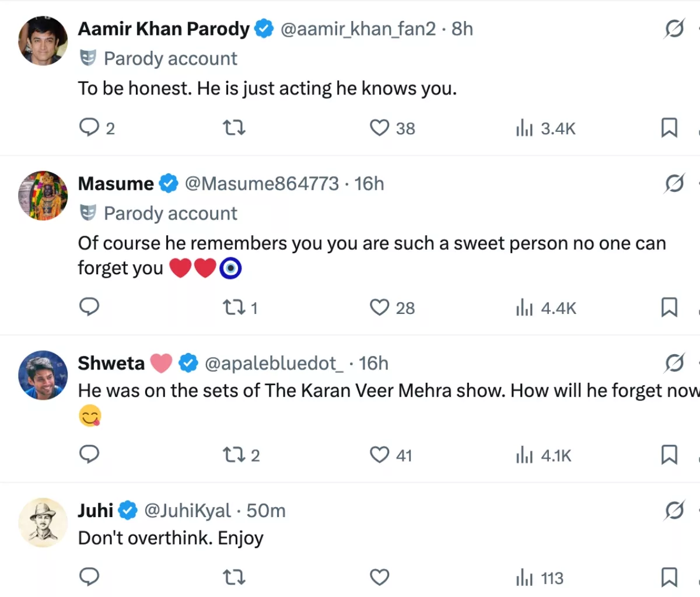Repost Juhi's Don't overthink tweet
This screenshot has height=597, width=700.
235,578
